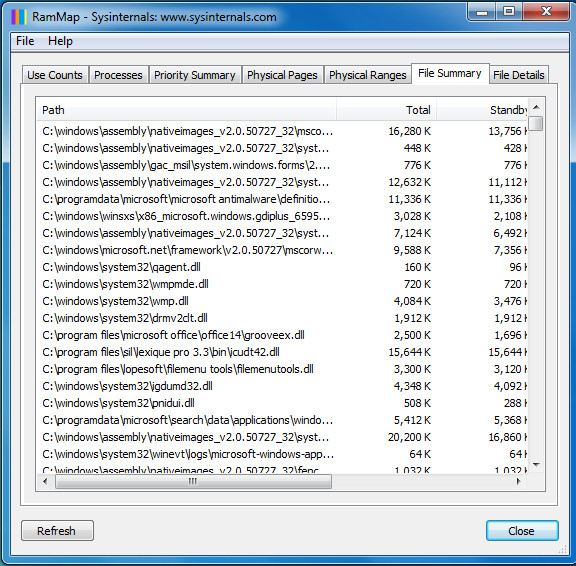Click the vertical scrollbar thumb
This screenshot has width=576, height=566.
(x=537, y=123)
